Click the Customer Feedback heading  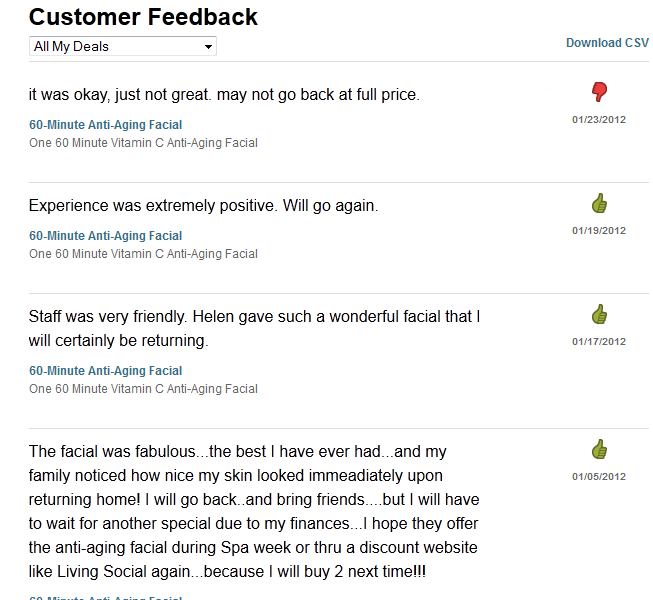point(143,17)
